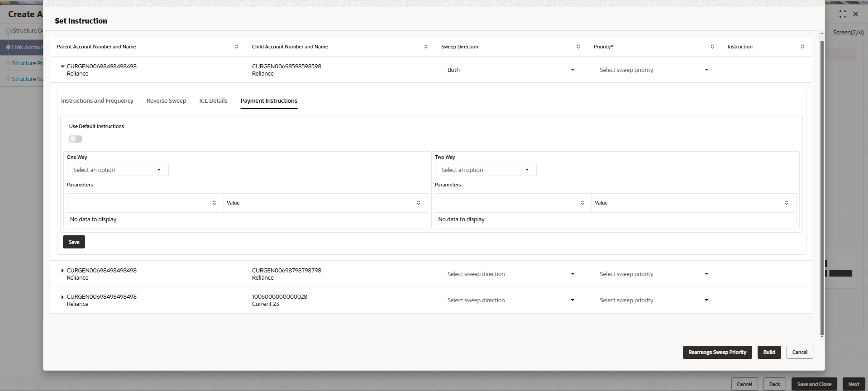Sort the Instruction column
868x391 pixels.
point(803,47)
